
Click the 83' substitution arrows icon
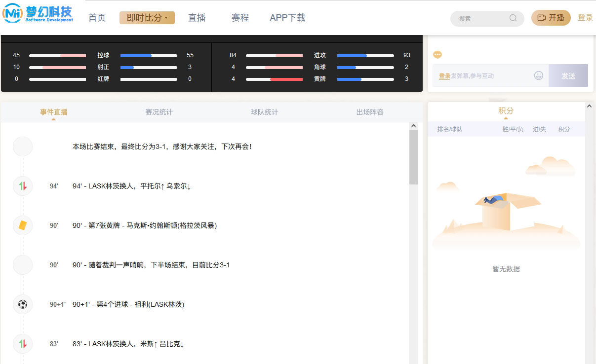click(x=23, y=344)
